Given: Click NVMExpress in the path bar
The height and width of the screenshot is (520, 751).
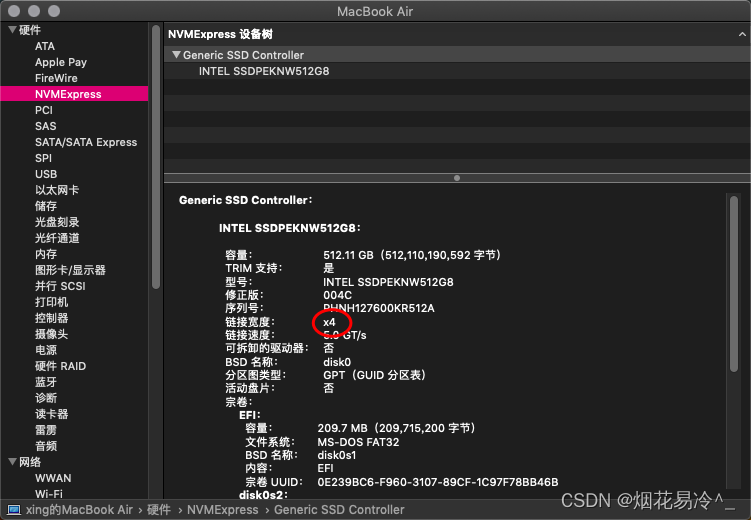Looking at the screenshot, I should [222, 509].
